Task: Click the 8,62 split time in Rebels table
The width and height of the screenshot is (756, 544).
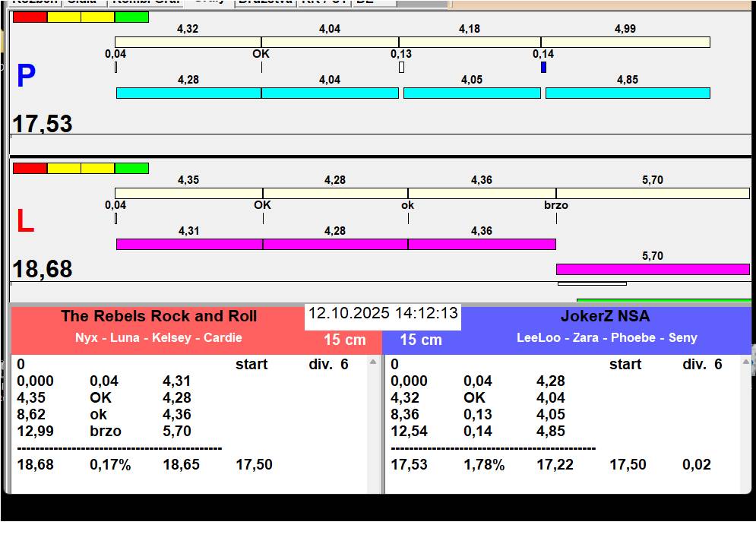Action: point(31,414)
